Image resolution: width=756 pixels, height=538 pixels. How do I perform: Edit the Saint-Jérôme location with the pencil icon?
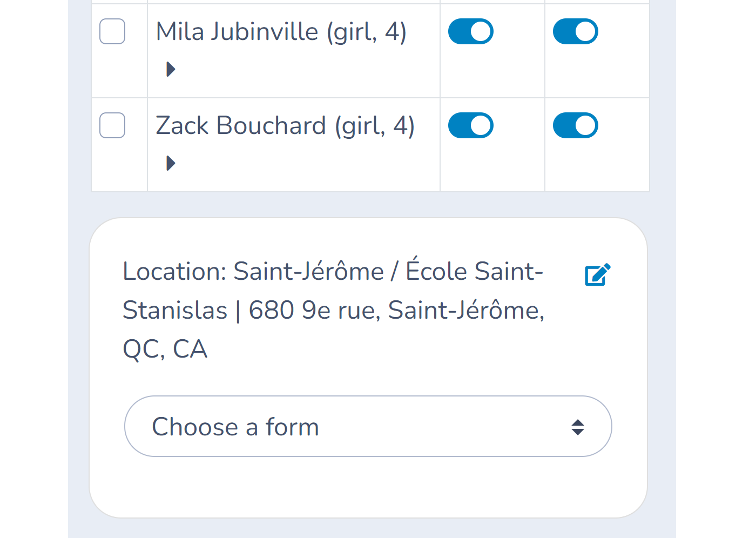[x=598, y=274]
